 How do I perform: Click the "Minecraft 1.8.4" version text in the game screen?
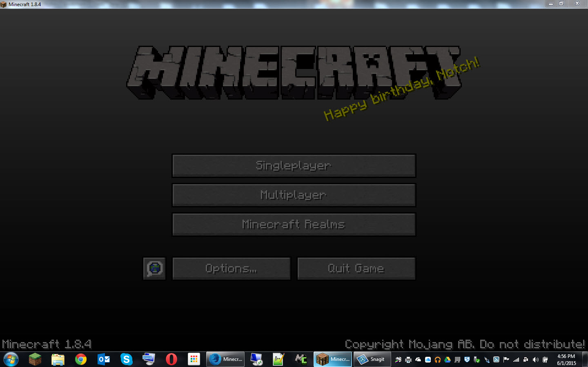tap(47, 344)
